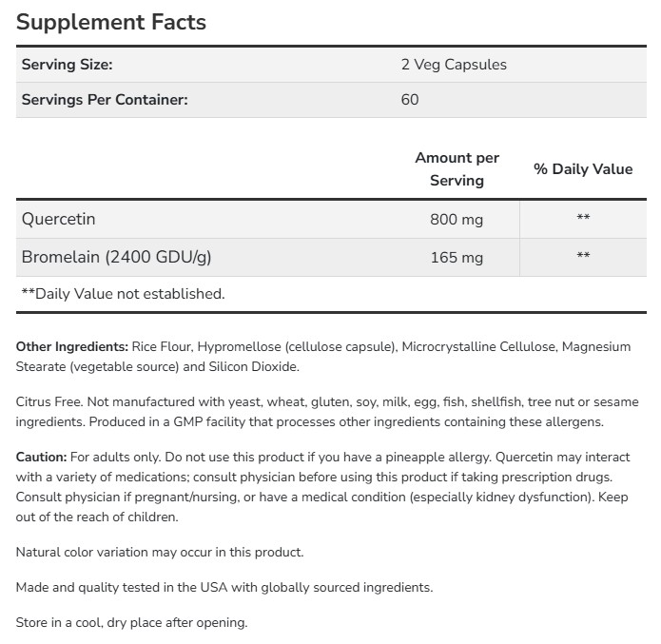Click the bold Caution label
This screenshot has width=661, height=644.
[x=42, y=458]
